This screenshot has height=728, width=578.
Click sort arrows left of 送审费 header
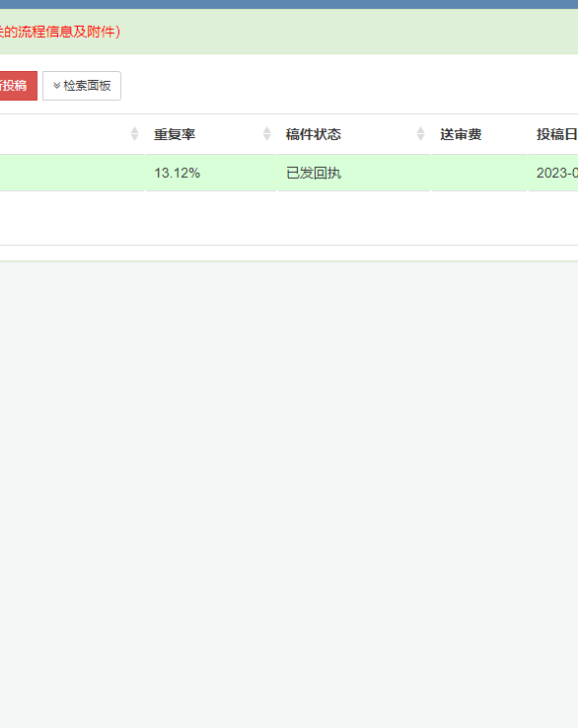tap(420, 134)
